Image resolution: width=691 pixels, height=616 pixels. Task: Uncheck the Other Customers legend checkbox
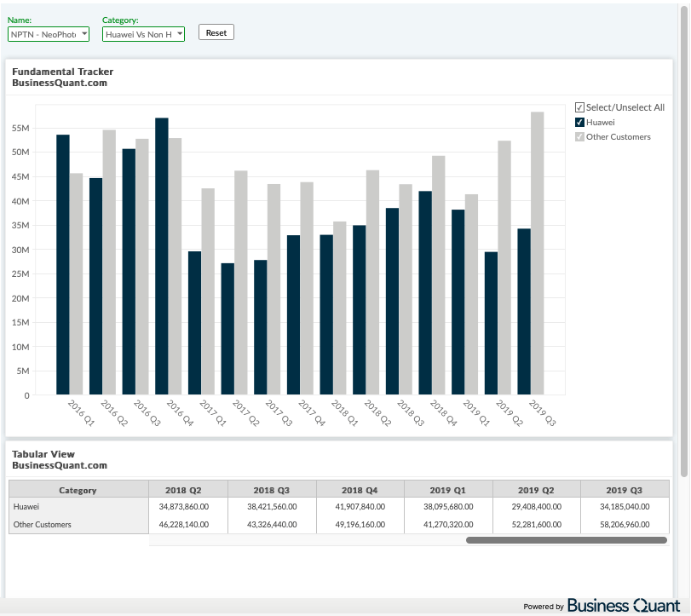point(579,137)
